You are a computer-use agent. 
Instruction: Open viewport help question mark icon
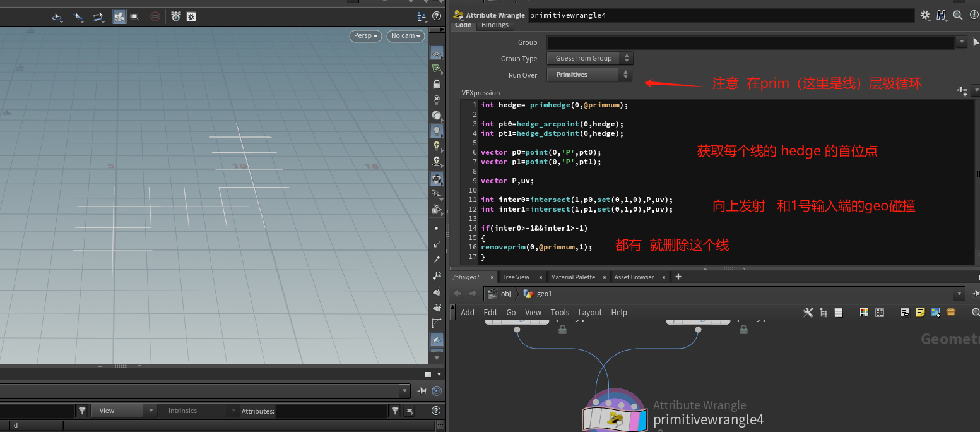point(436,16)
